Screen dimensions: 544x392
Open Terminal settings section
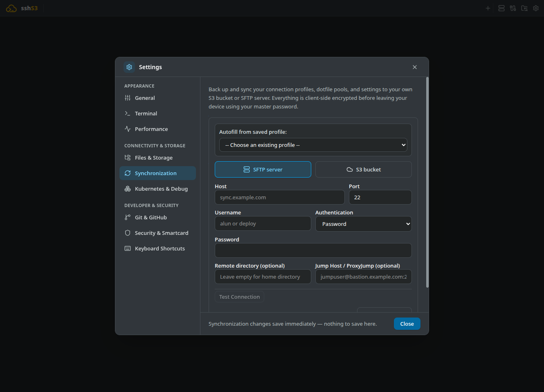157,113
